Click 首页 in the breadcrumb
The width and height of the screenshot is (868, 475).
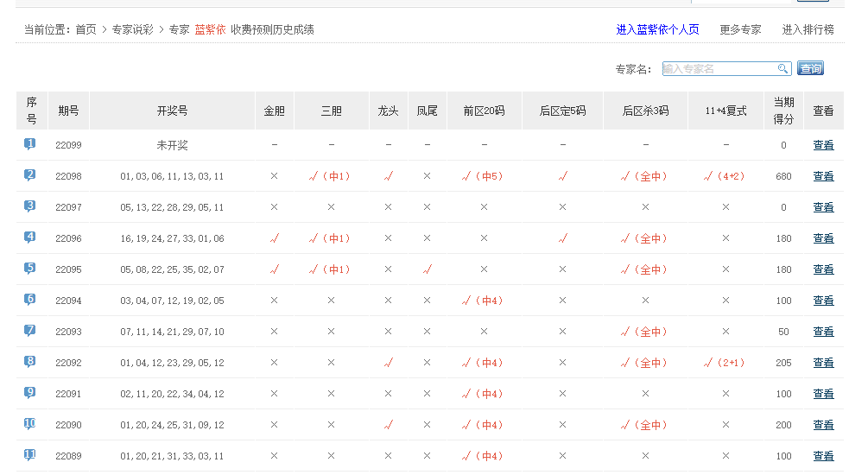(x=86, y=29)
